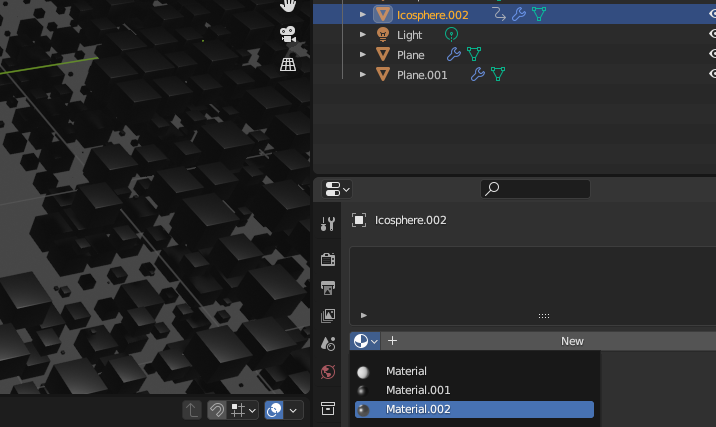Toggle visibility eye for Plane.001
This screenshot has height=427, width=716.
(x=712, y=74)
